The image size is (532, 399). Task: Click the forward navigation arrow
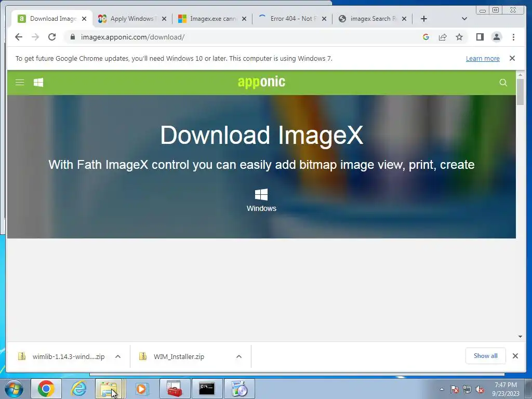(35, 37)
